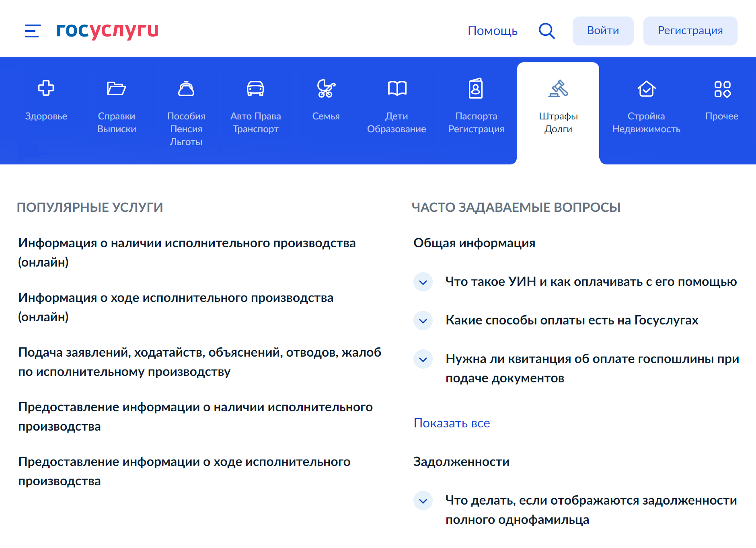Click the Семья stroller icon

click(x=326, y=88)
